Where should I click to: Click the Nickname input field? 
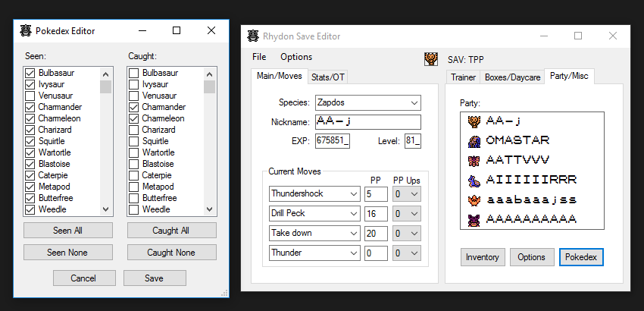tap(368, 122)
